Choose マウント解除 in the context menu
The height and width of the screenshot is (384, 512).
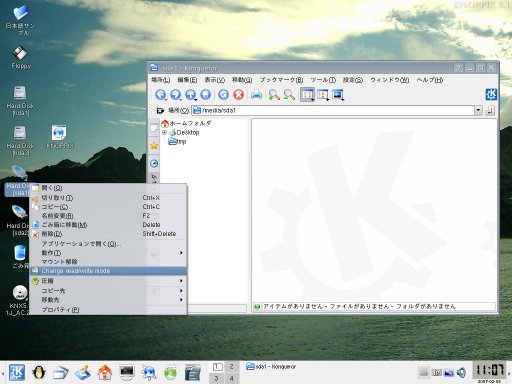109,262
